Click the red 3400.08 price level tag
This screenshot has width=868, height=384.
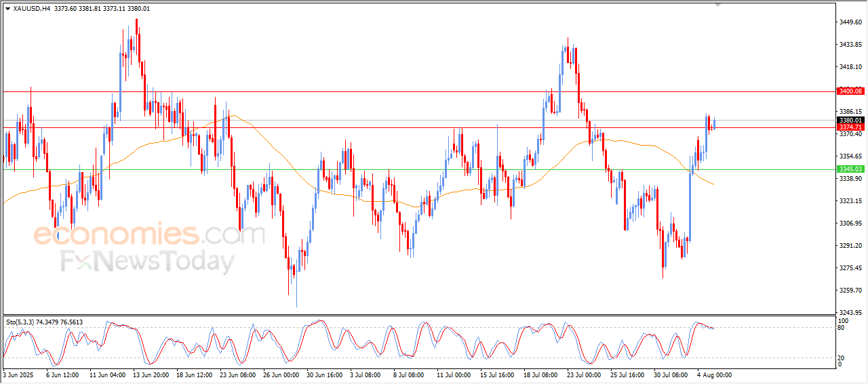850,91
